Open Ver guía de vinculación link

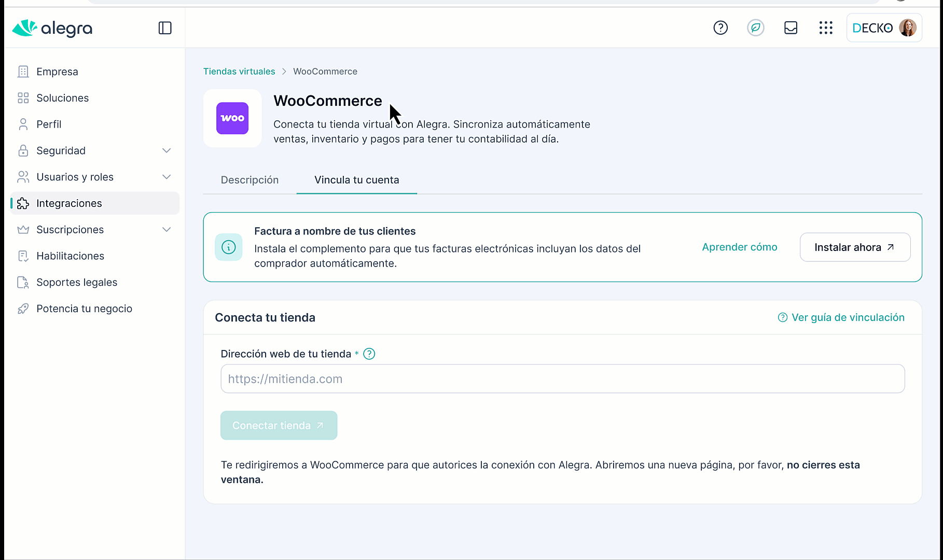841,317
